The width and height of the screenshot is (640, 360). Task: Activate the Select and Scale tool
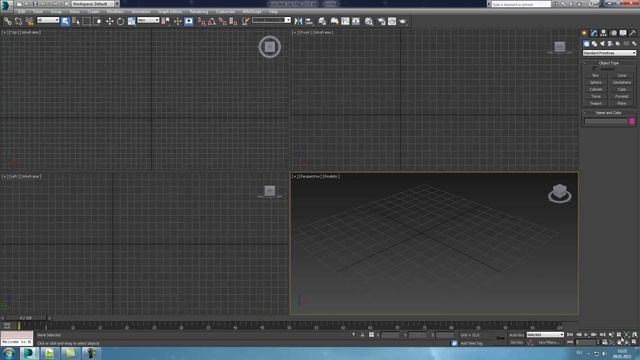[x=131, y=21]
